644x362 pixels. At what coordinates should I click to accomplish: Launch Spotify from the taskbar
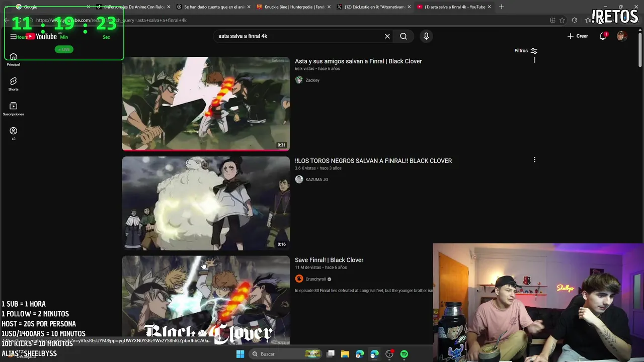pos(404,354)
